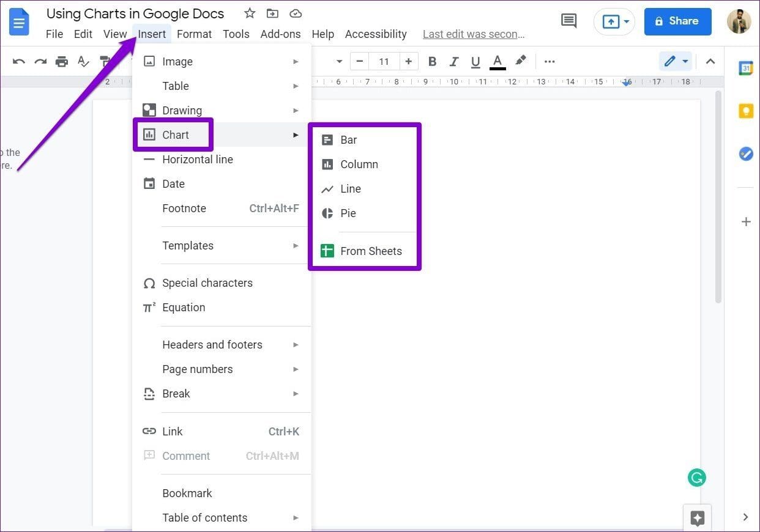The image size is (760, 532).
Task: Choose Date from Insert menu
Action: coord(222,183)
